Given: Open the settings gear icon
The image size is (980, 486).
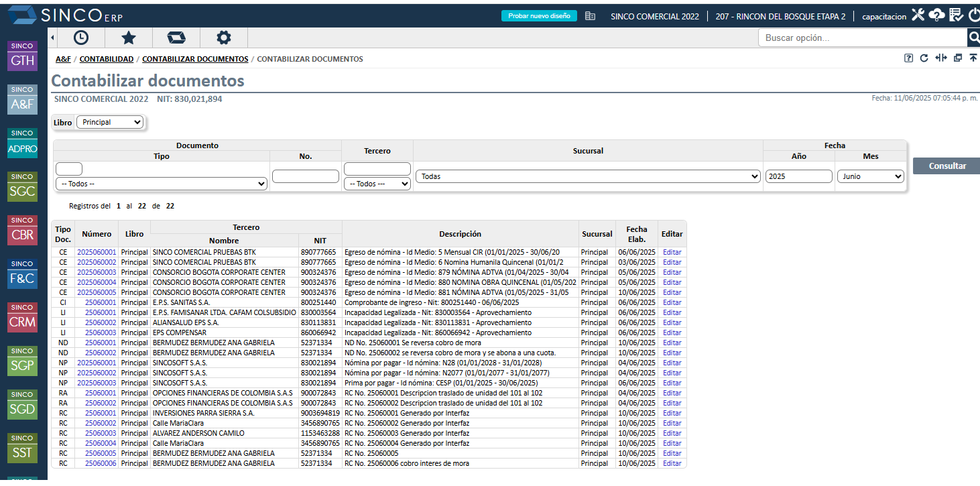Looking at the screenshot, I should click(224, 38).
